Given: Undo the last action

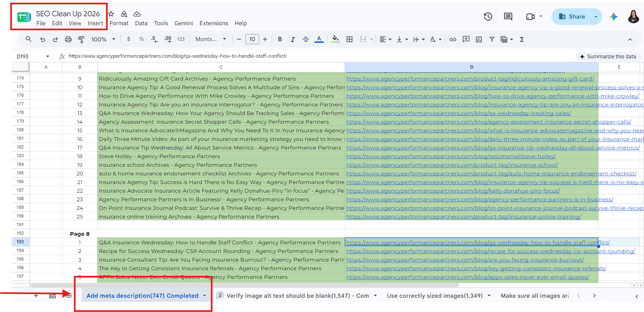Looking at the screenshot, I should 42,39.
